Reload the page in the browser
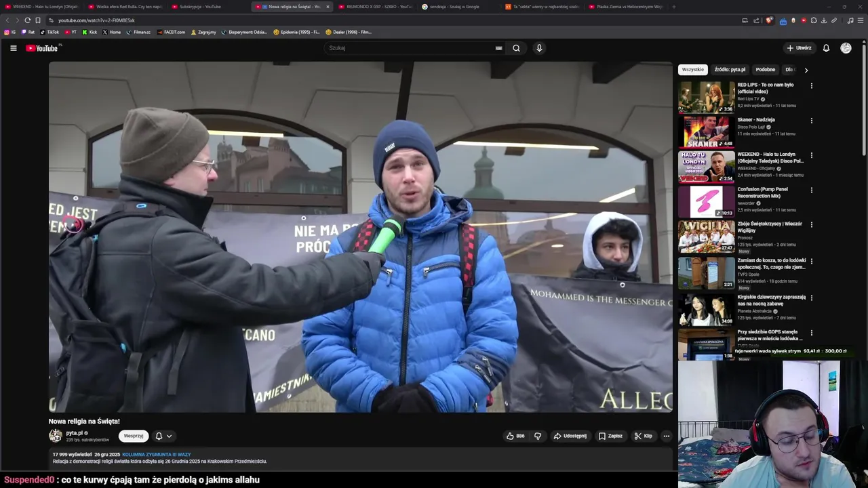This screenshot has height=488, width=868. tap(27, 20)
